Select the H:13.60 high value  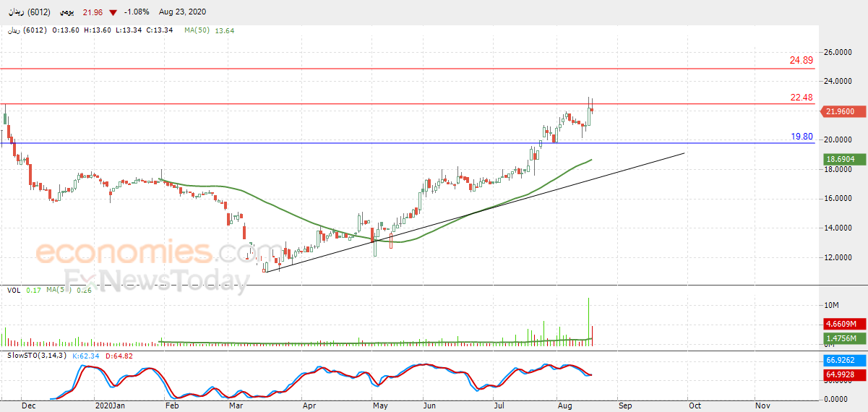click(x=98, y=30)
